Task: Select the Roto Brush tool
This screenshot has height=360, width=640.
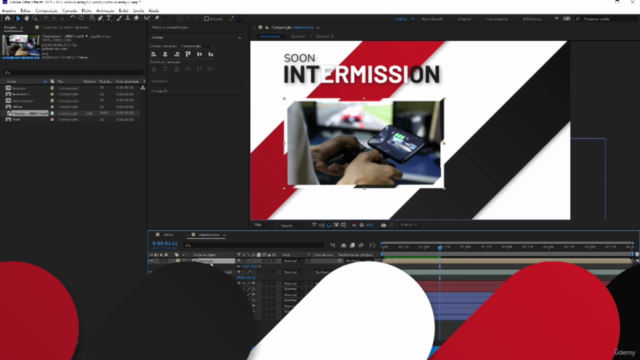Action: (147, 18)
